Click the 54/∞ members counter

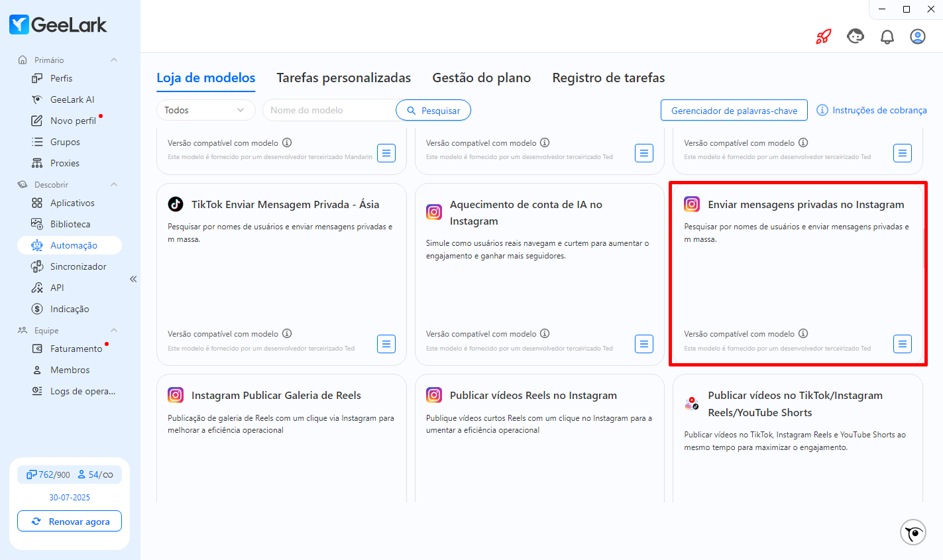point(95,475)
